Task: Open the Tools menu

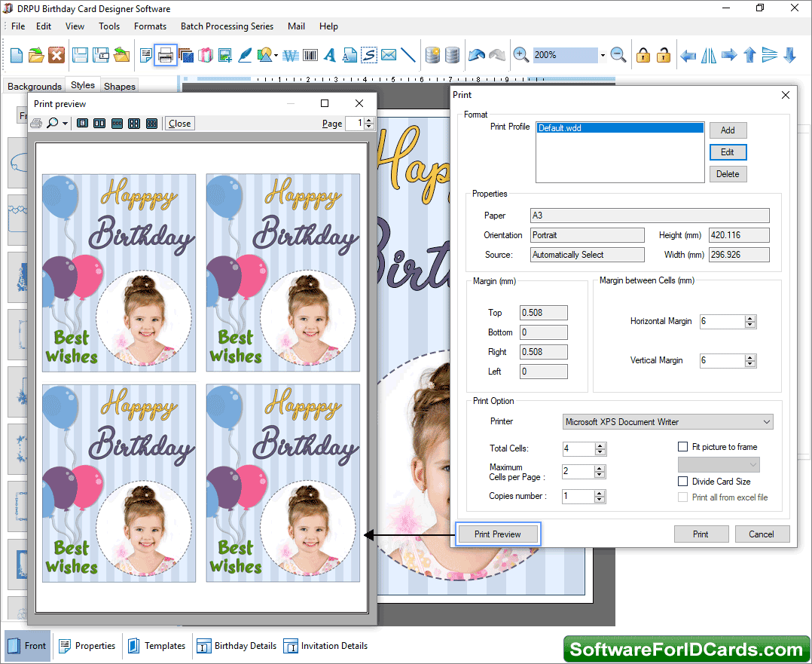Action: [x=109, y=26]
